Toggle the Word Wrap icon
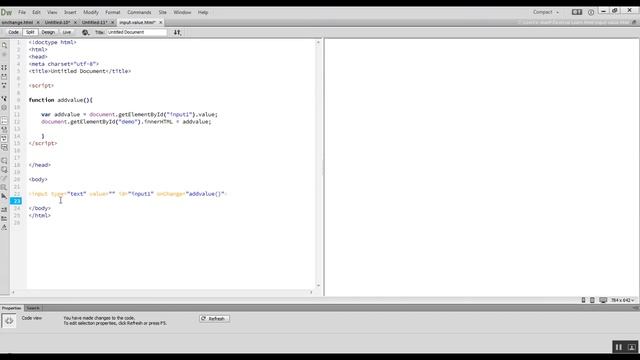The width and height of the screenshot is (640, 360). pyautogui.click(x=4, y=138)
